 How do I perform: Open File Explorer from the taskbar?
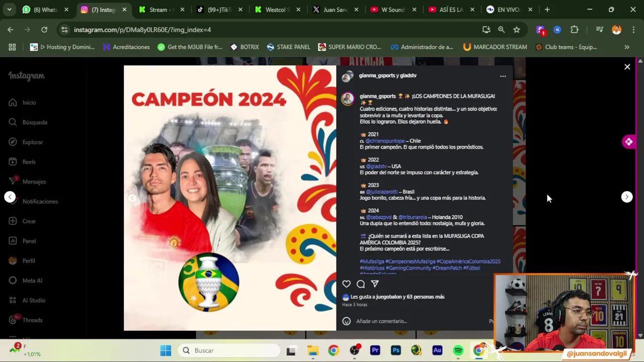pyautogui.click(x=313, y=350)
